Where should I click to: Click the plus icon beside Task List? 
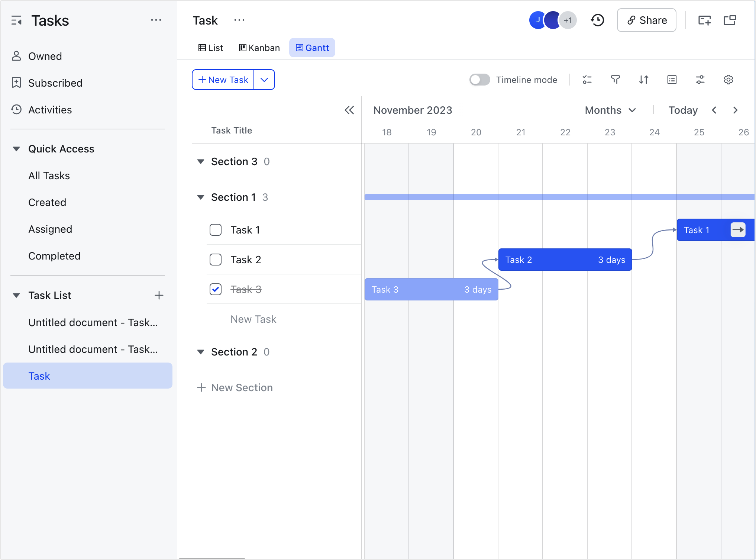[159, 295]
